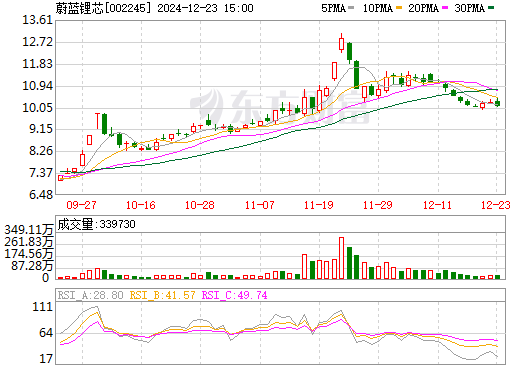Viewport: 520px width, 365px height.
Task: Click the 10-16 date label
Action: pos(141,205)
